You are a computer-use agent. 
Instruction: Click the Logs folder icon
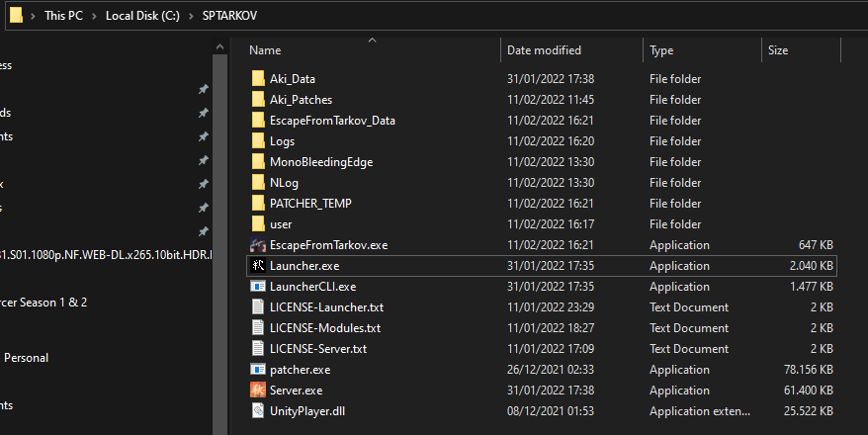[258, 141]
